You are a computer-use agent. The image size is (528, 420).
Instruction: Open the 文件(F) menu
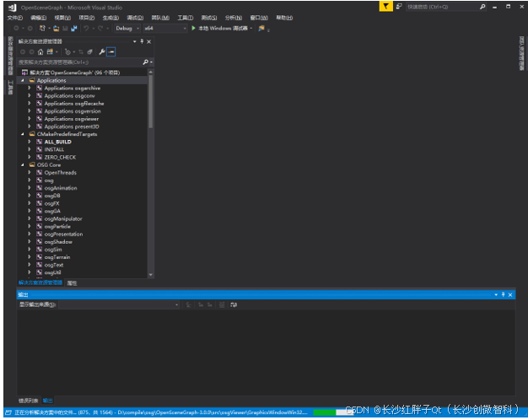pos(15,17)
